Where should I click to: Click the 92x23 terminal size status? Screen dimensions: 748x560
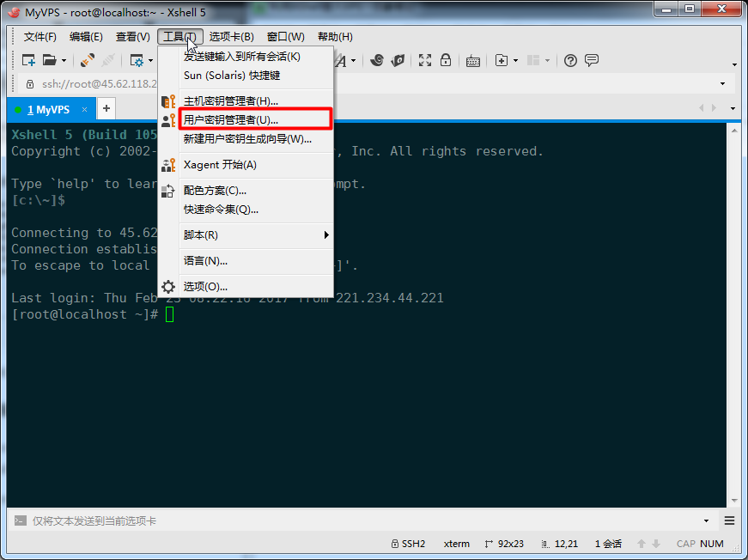coord(504,544)
